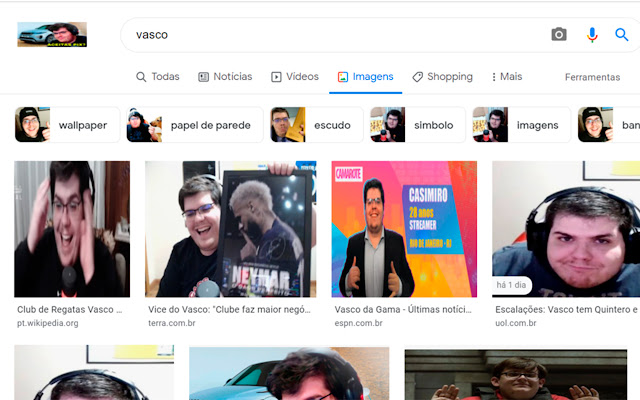Open the Shopping tab

442,77
